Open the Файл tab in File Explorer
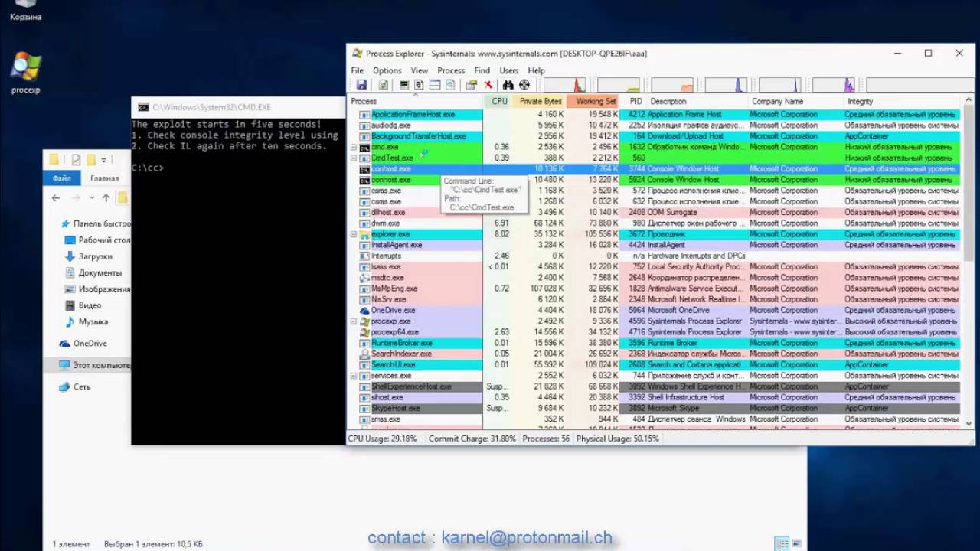980x551 pixels. pyautogui.click(x=62, y=178)
